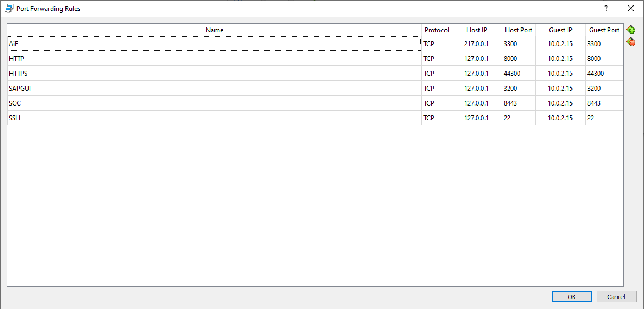Click guest IP cell in SSH row
The height and width of the screenshot is (309, 644).
click(x=560, y=118)
